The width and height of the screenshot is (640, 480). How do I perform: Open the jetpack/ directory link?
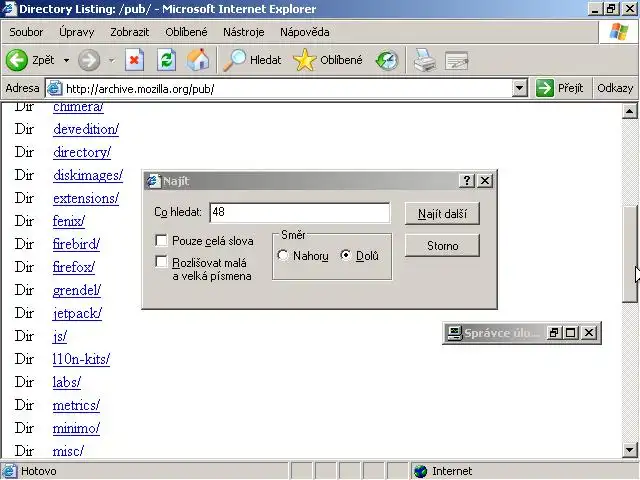[x=77, y=313]
